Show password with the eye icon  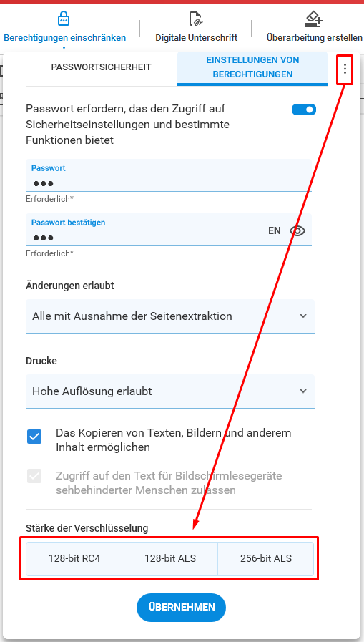[x=297, y=231]
